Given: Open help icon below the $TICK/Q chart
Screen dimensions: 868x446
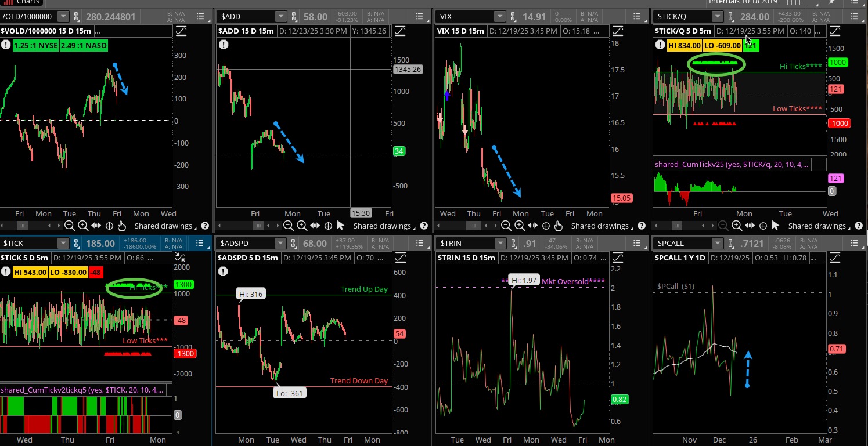Looking at the screenshot, I should (x=857, y=226).
